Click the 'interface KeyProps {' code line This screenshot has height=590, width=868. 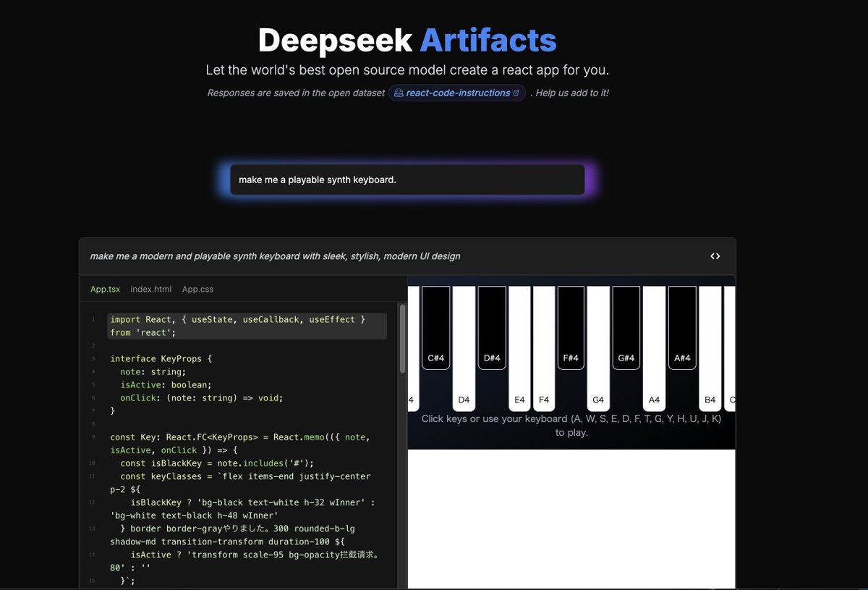161,359
